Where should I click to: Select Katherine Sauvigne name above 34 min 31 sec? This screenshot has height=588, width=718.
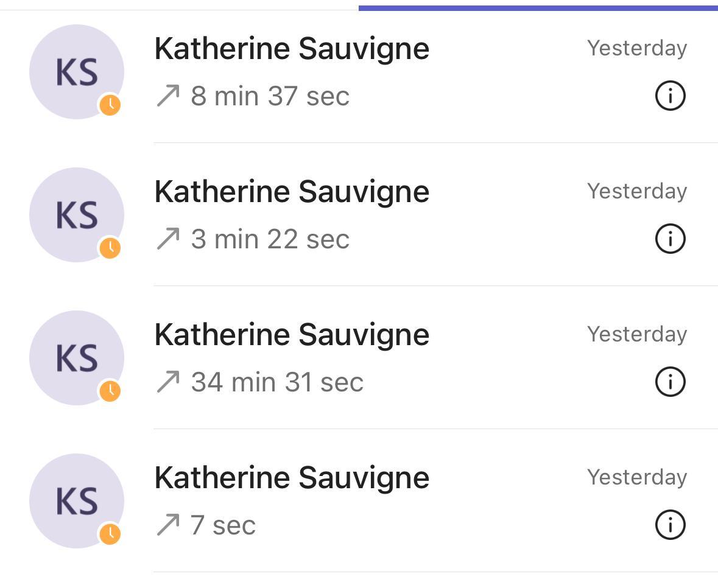(292, 335)
